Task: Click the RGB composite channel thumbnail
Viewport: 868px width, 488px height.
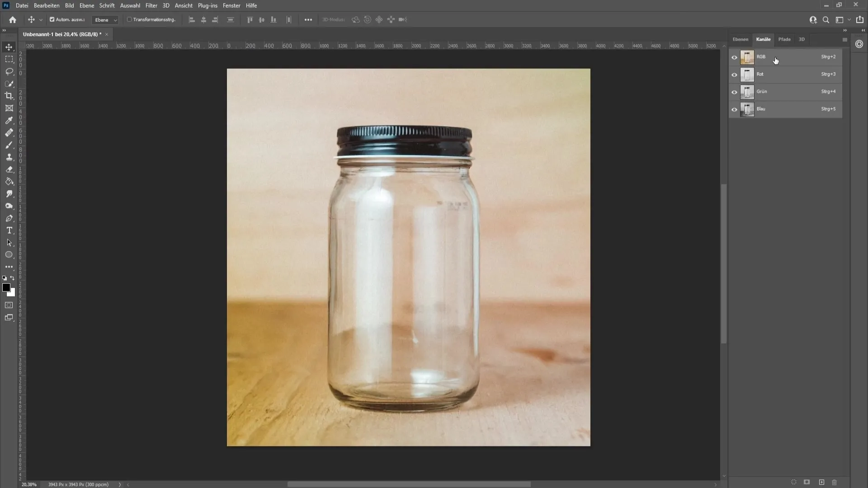Action: 747,56
